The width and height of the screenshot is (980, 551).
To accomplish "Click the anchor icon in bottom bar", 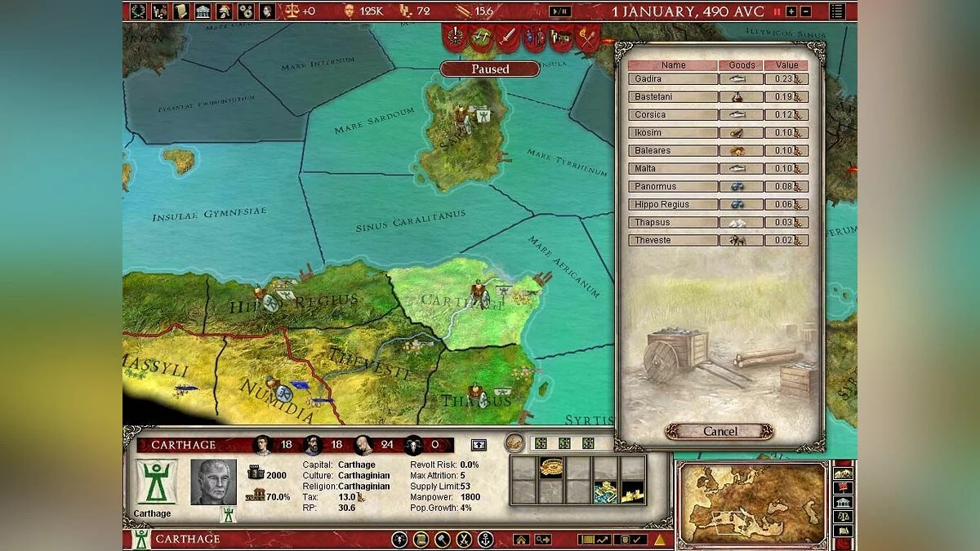I will (485, 539).
